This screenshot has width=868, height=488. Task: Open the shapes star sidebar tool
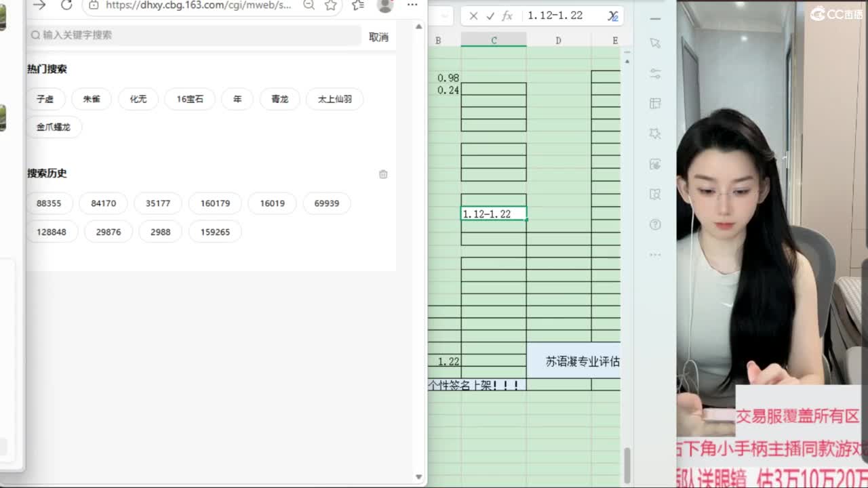[x=654, y=134]
